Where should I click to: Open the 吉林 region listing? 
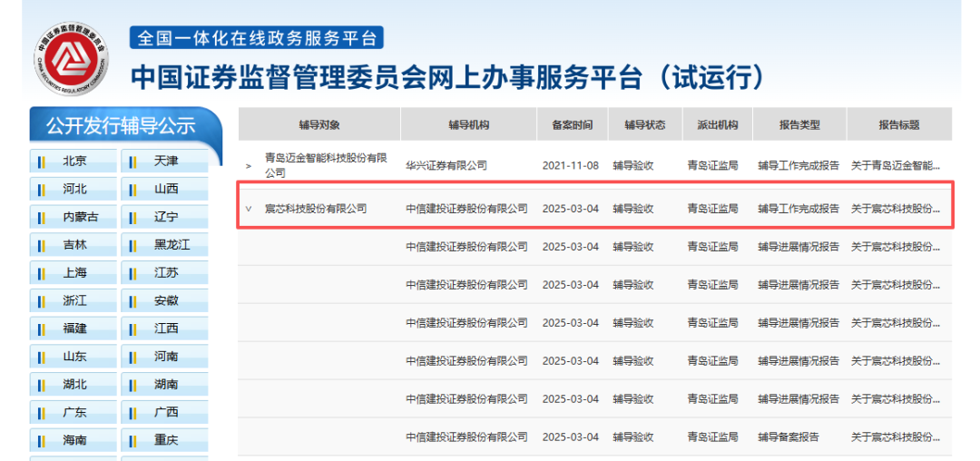(x=73, y=245)
